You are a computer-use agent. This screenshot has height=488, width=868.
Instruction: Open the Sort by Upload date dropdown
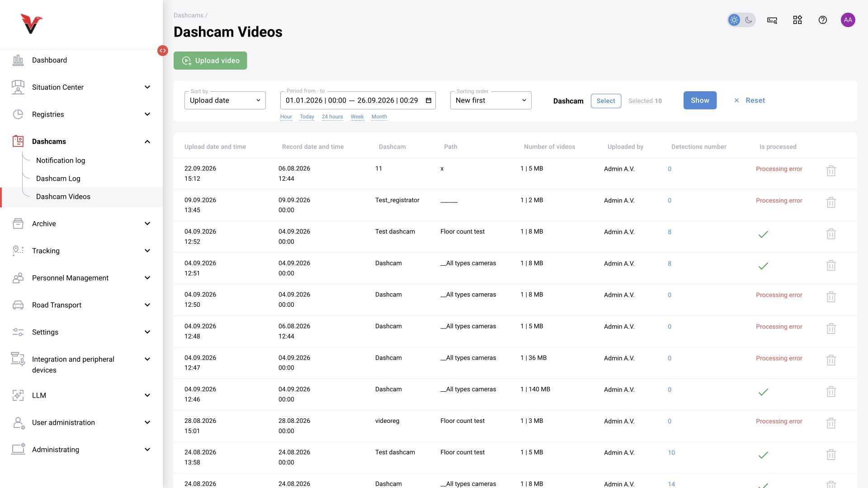point(225,100)
